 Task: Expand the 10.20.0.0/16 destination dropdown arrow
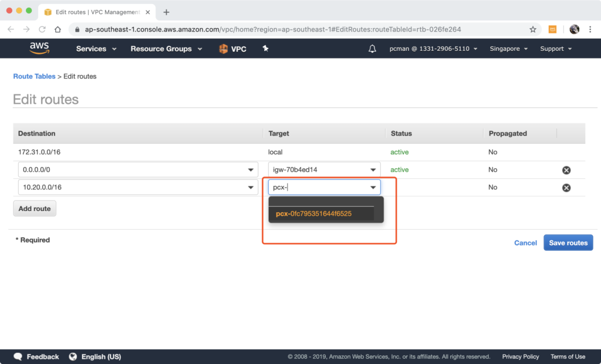251,188
